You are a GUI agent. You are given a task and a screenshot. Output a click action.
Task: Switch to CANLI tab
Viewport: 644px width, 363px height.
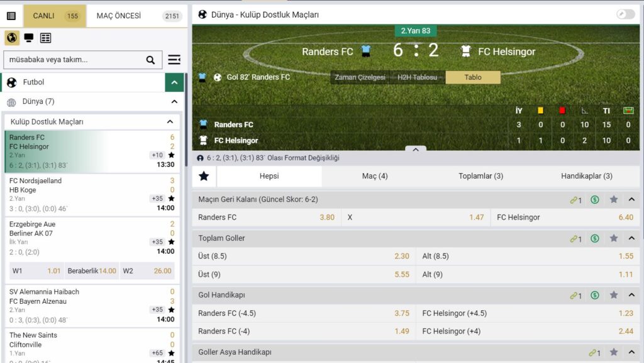pos(55,16)
